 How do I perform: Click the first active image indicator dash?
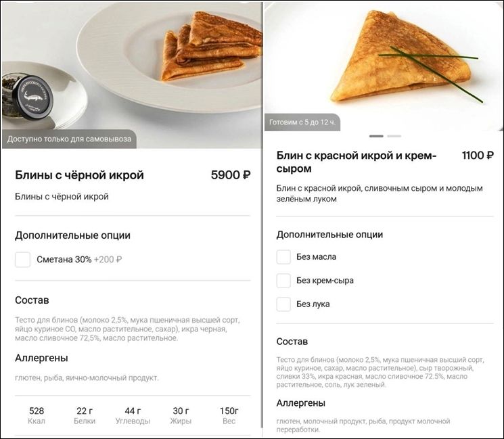coord(376,136)
